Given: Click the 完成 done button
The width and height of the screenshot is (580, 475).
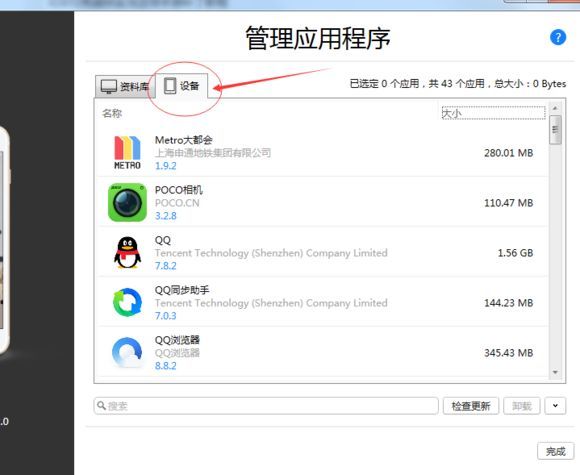Looking at the screenshot, I should coord(556,451).
